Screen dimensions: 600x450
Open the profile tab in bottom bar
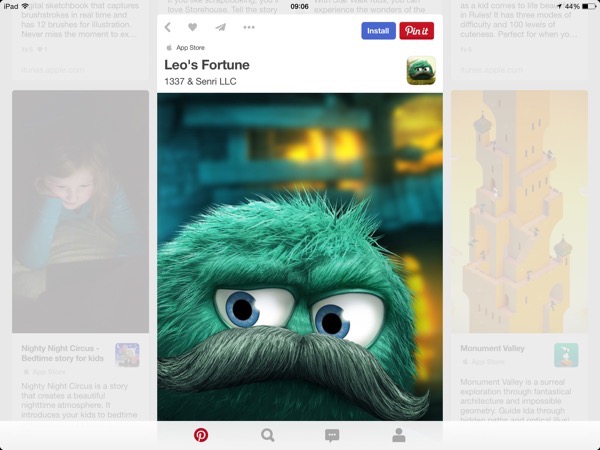[399, 435]
